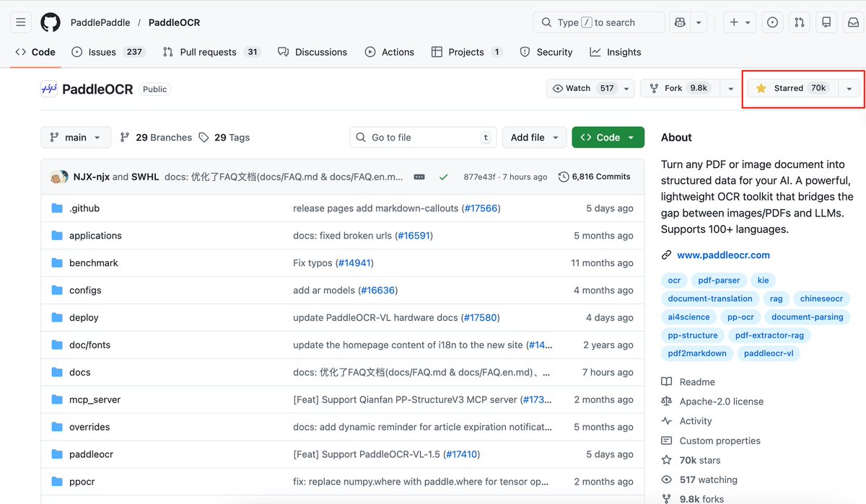Image resolution: width=866 pixels, height=504 pixels.
Task: Go to GitHub home via Octocat logo
Action: [x=51, y=22]
